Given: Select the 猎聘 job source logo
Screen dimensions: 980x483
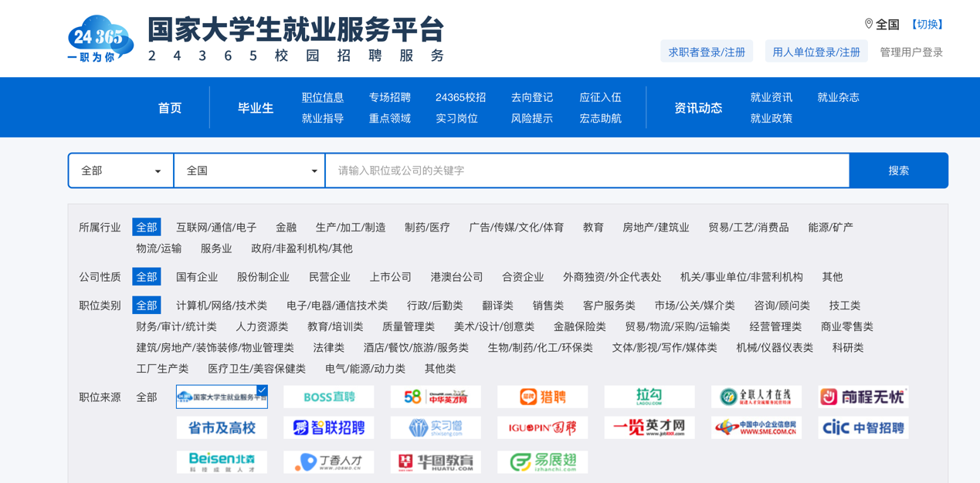Looking at the screenshot, I should click(542, 397).
